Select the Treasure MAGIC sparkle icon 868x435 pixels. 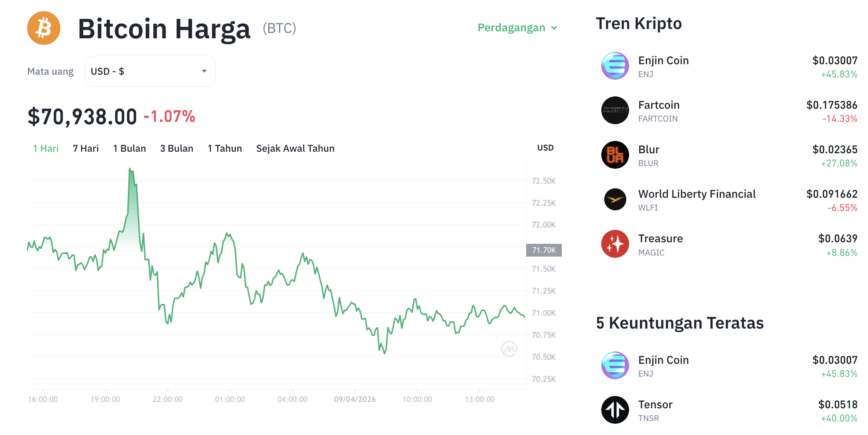614,244
